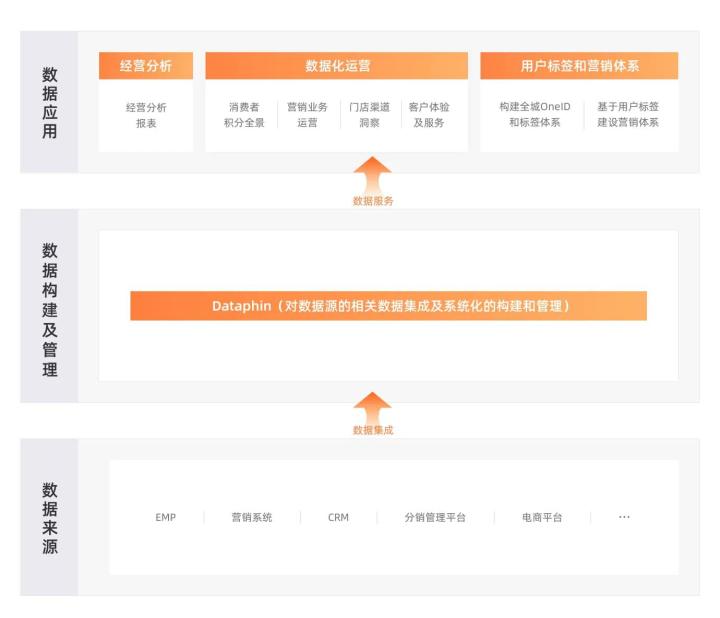
Task: Open 消费者积分全景 item
Action: tap(244, 115)
